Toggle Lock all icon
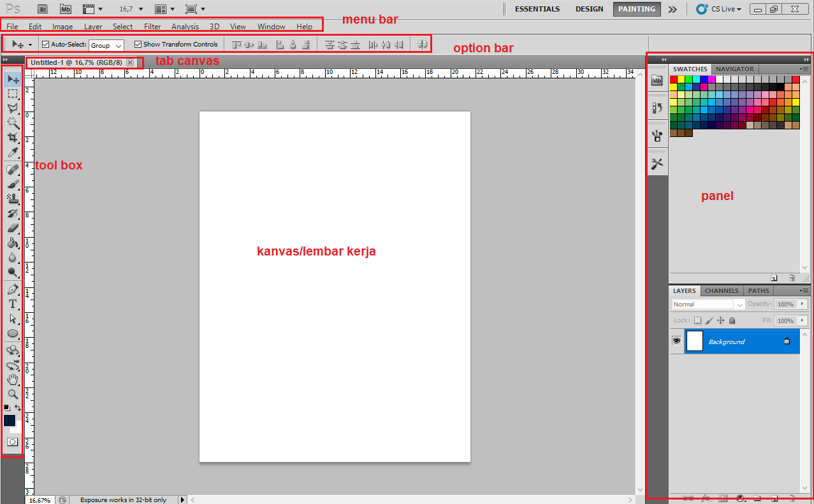 (732, 320)
